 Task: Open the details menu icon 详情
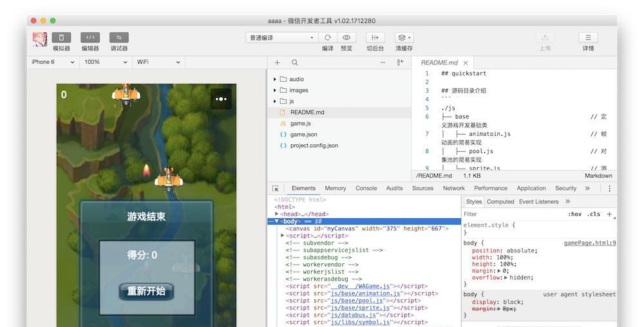pos(588,37)
